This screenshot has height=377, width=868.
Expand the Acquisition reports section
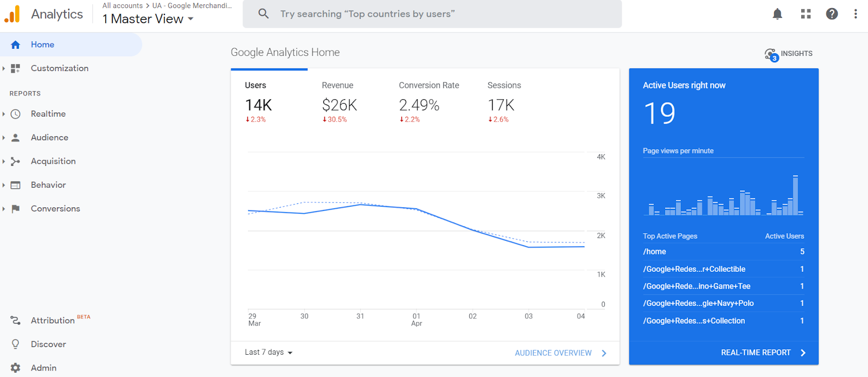point(4,161)
